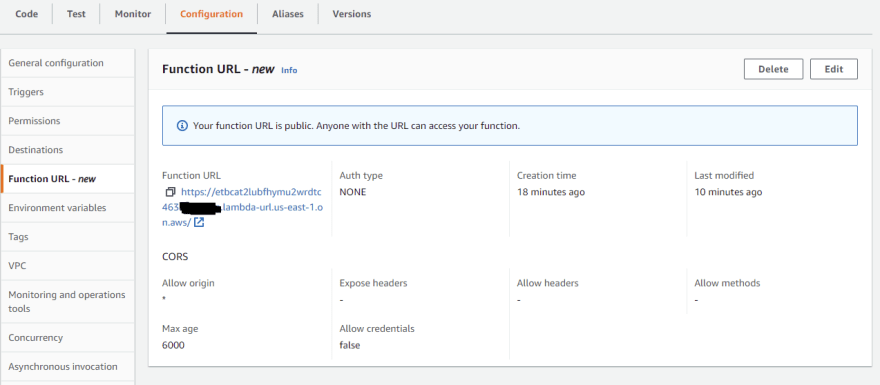Select Function URL - new in the sidebar

[x=67, y=179]
